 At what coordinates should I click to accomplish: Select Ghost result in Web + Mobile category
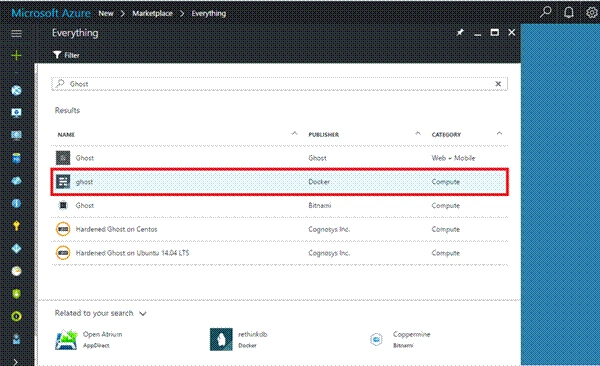279,158
